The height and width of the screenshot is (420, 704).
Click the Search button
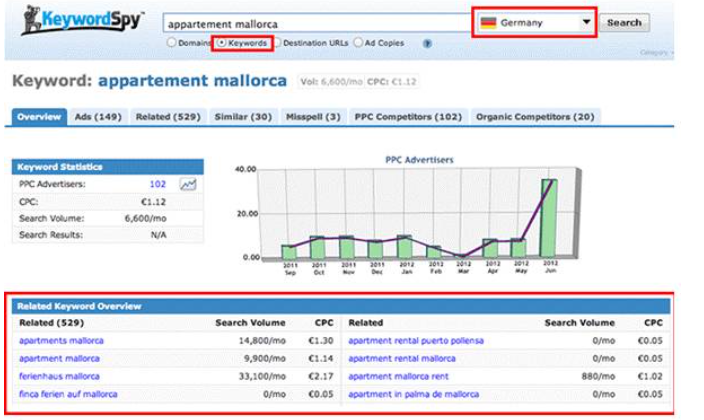coord(624,22)
